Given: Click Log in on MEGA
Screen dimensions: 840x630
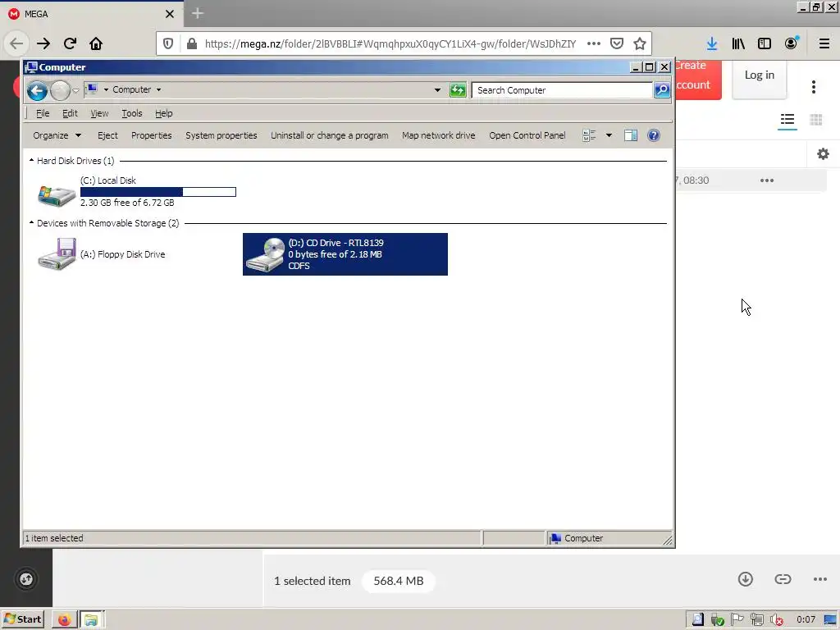Looking at the screenshot, I should [x=759, y=75].
